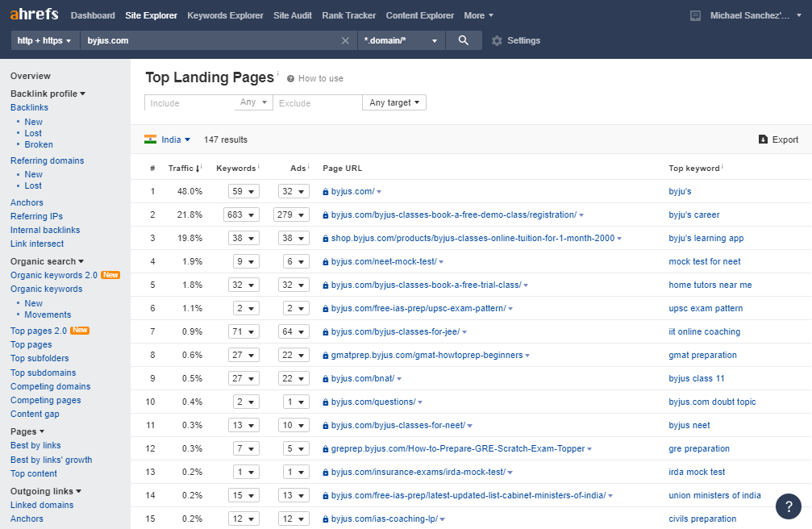
Task: Expand the 64 ads dropdown for byjus-classes-for-jee
Action: pos(294,331)
